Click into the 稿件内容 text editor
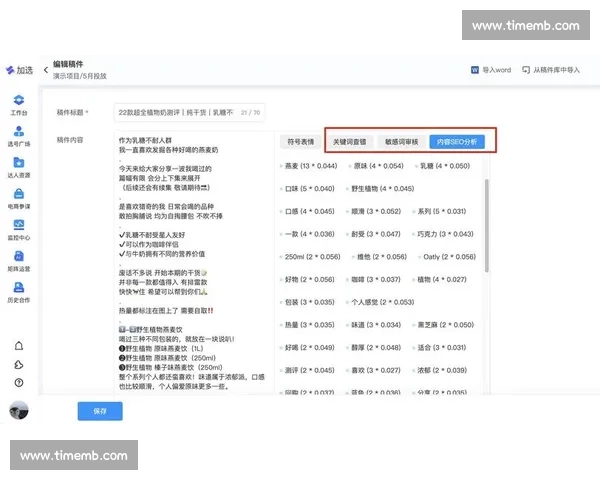Screen dimensions: 600x480 click(x=194, y=262)
